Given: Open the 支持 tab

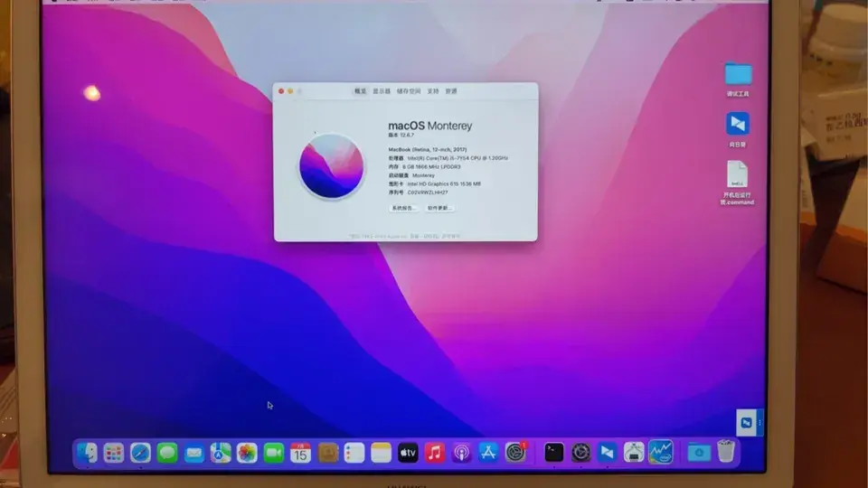Looking at the screenshot, I should point(433,91).
